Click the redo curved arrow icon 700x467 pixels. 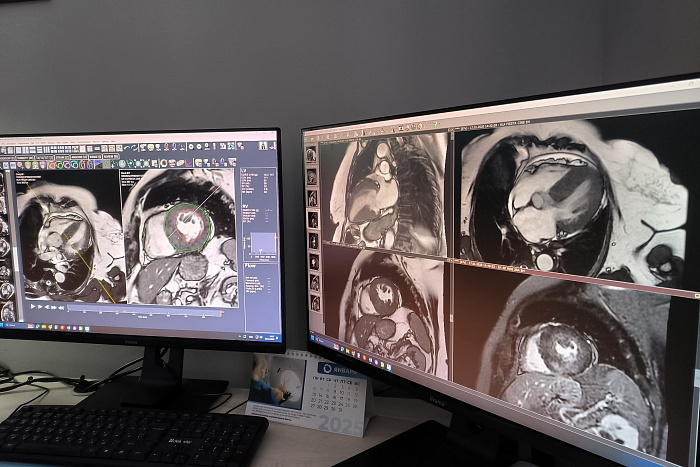(x=134, y=147)
